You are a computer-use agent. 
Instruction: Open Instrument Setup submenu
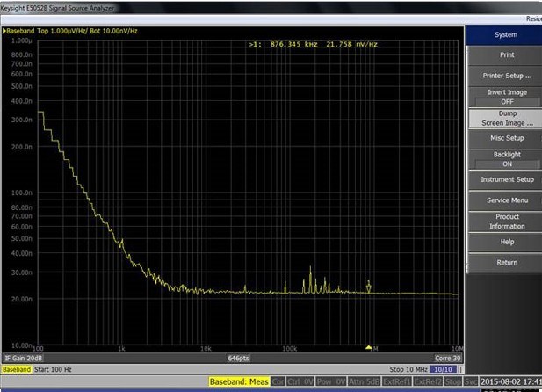506,180
